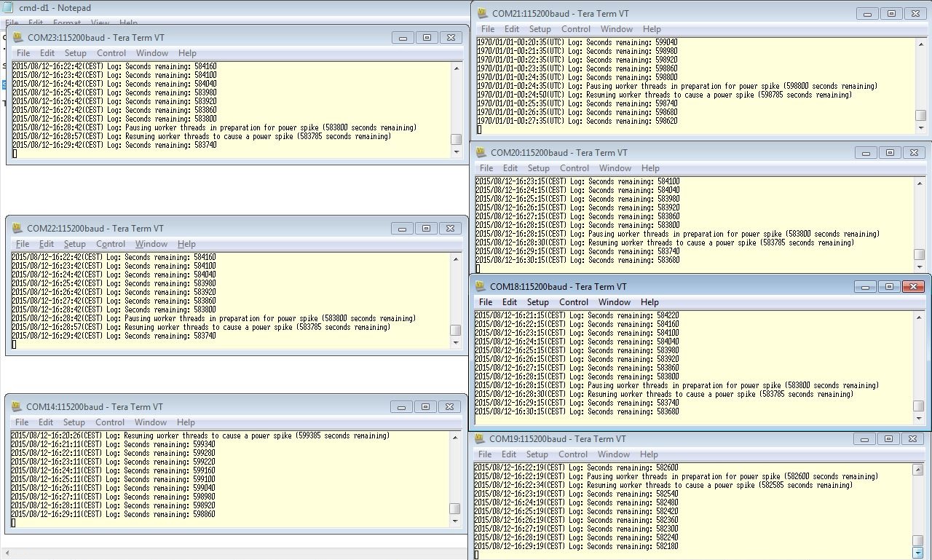
Task: Maximize the COM23 Tera Term window
Action: pos(427,38)
